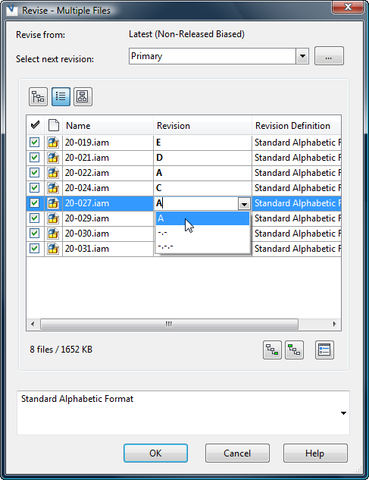The width and height of the screenshot is (369, 480).
Task: Open the settings panel icon at bottom right
Action: [324, 350]
